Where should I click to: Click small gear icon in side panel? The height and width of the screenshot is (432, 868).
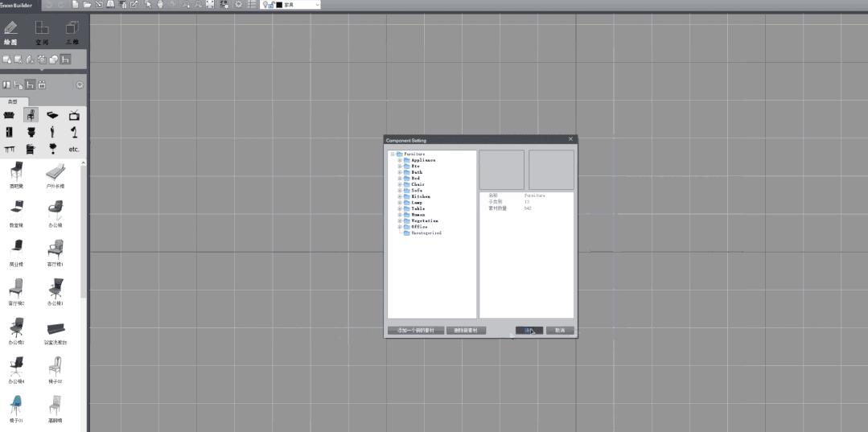pyautogui.click(x=80, y=84)
